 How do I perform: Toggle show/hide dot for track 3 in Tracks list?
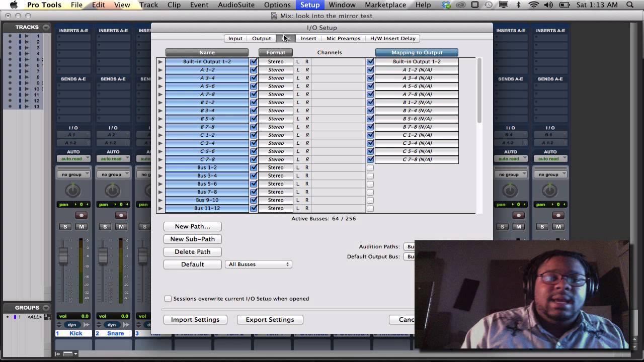10,48
